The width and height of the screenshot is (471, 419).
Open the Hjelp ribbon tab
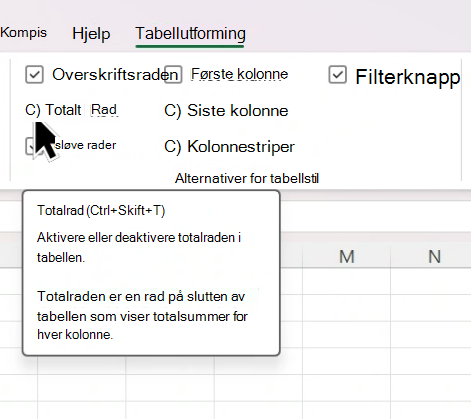coord(91,34)
